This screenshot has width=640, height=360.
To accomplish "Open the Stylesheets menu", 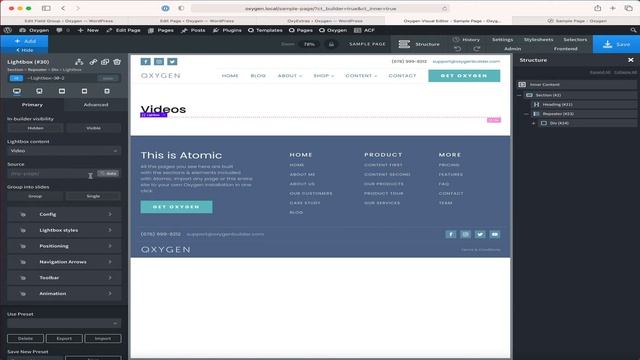I will click(538, 40).
